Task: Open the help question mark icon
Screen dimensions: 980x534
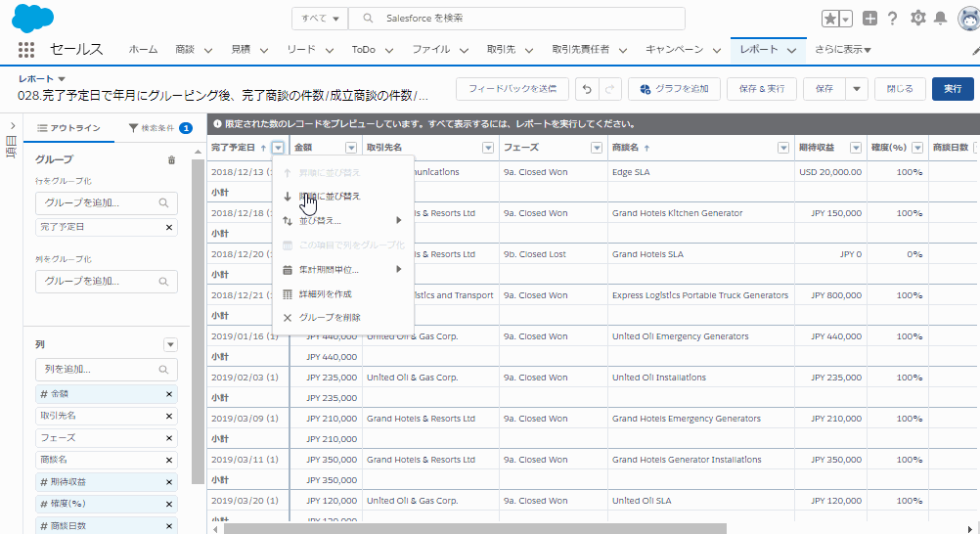Action: 893,19
